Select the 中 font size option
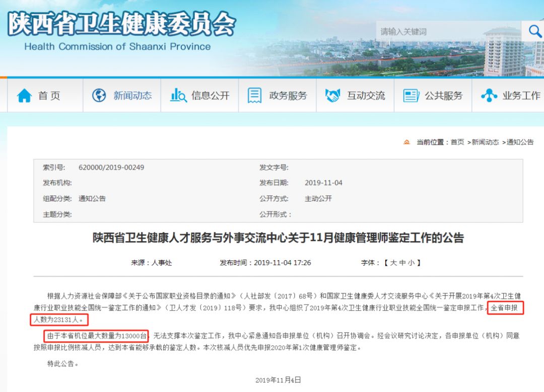Image resolution: width=544 pixels, height=392 pixels. tap(402, 263)
